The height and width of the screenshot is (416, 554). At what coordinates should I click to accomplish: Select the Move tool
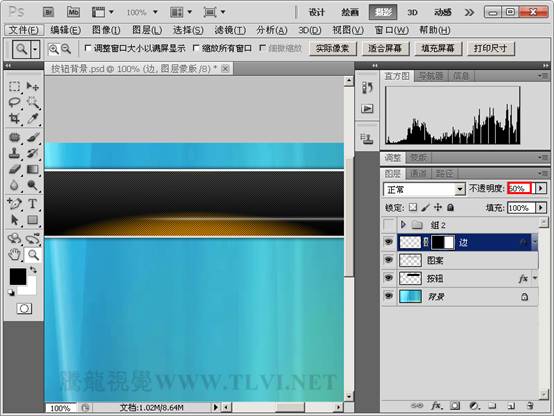point(33,86)
